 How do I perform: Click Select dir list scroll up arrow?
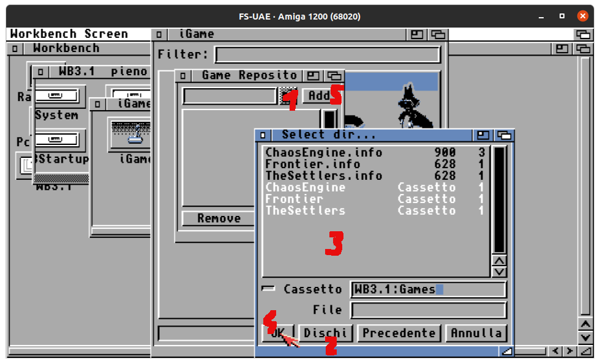pyautogui.click(x=499, y=261)
